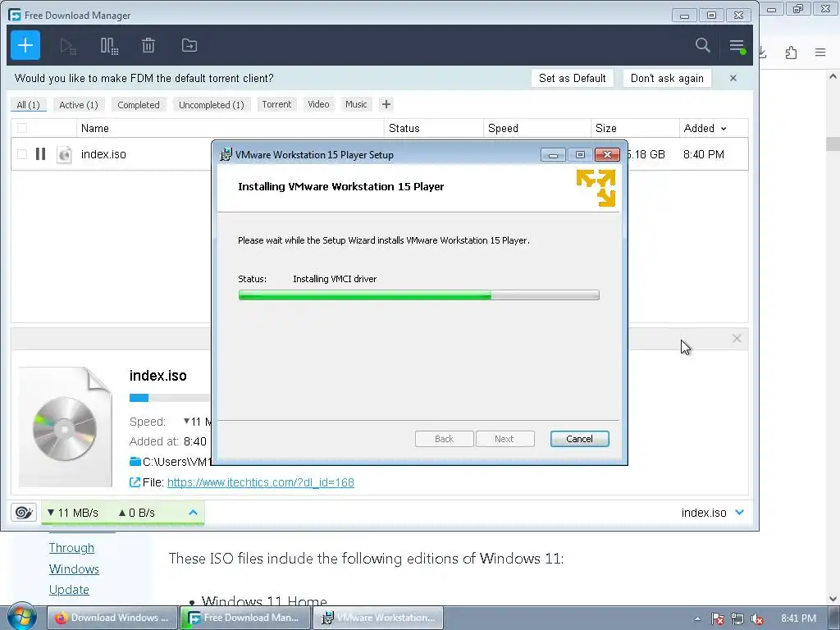Click the Action Center flag tray icon
Screen dimensions: 840x630
pyautogui.click(x=717, y=619)
